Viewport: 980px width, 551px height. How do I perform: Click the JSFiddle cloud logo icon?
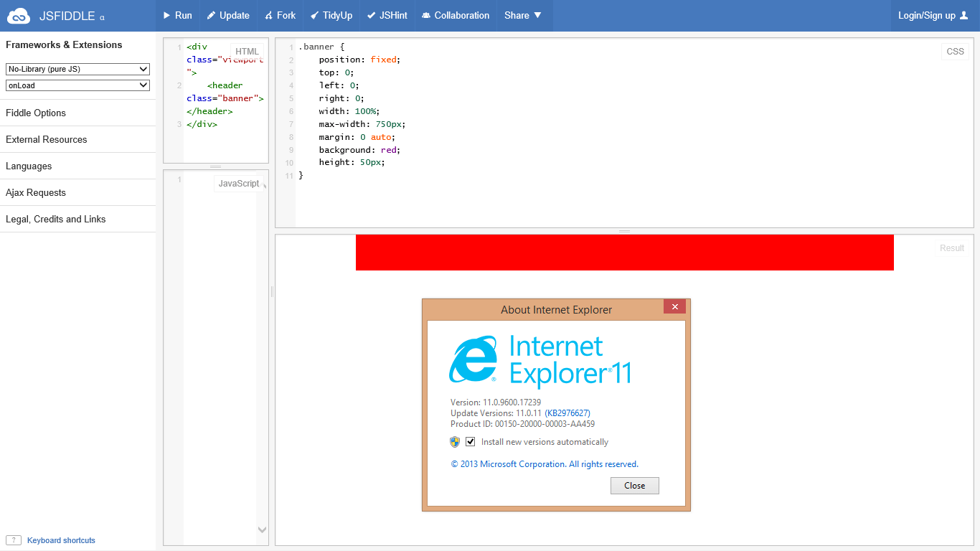pos(19,15)
